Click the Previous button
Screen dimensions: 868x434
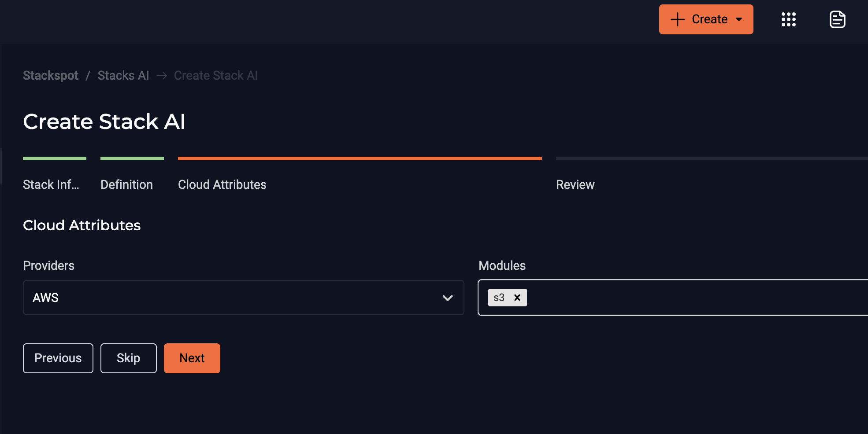(x=58, y=358)
